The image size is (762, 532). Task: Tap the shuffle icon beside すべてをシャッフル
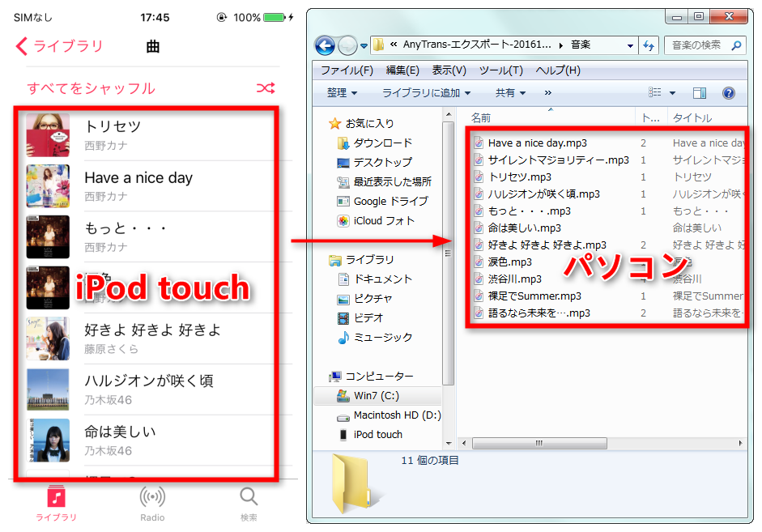click(266, 88)
